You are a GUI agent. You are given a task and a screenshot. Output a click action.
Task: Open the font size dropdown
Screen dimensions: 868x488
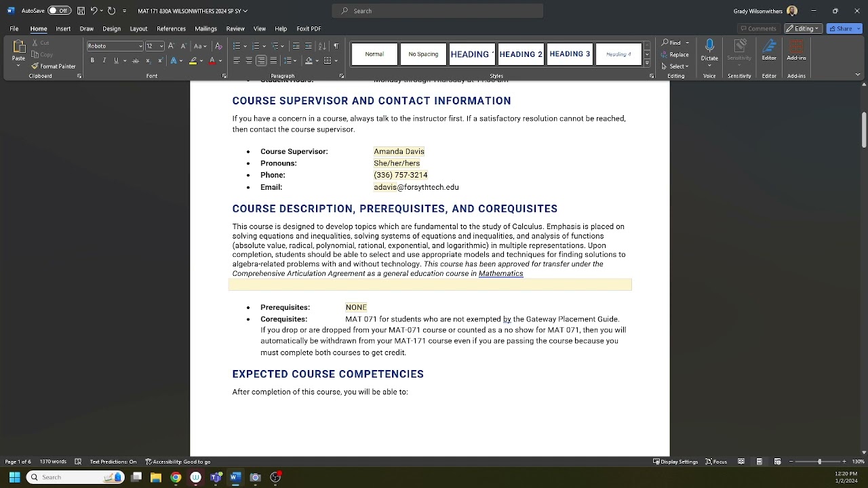click(161, 46)
